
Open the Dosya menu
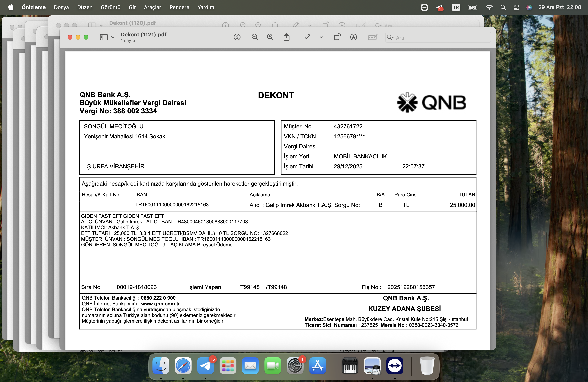[x=61, y=7]
